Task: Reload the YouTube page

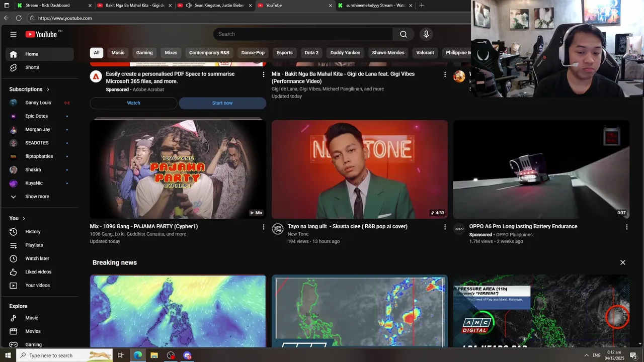Action: (19, 18)
